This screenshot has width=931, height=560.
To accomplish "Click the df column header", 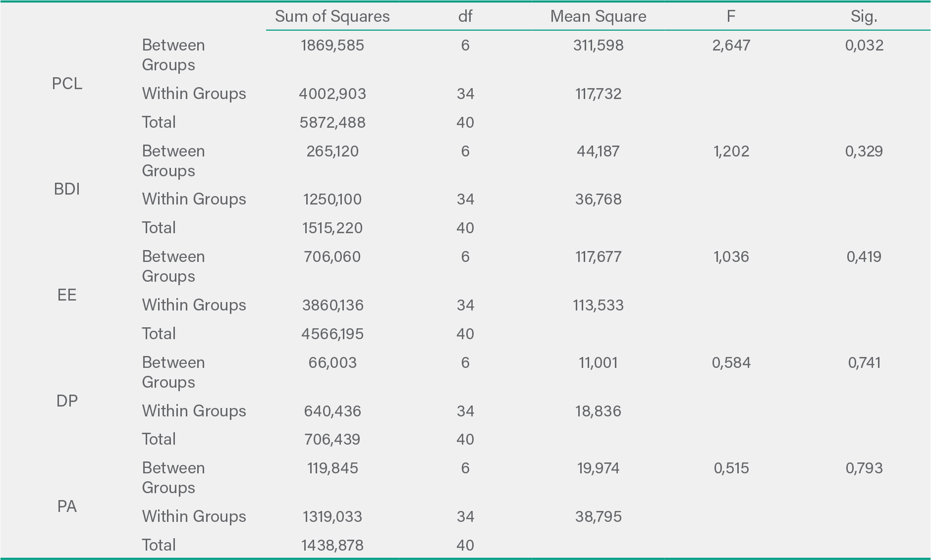I will coord(465,16).
